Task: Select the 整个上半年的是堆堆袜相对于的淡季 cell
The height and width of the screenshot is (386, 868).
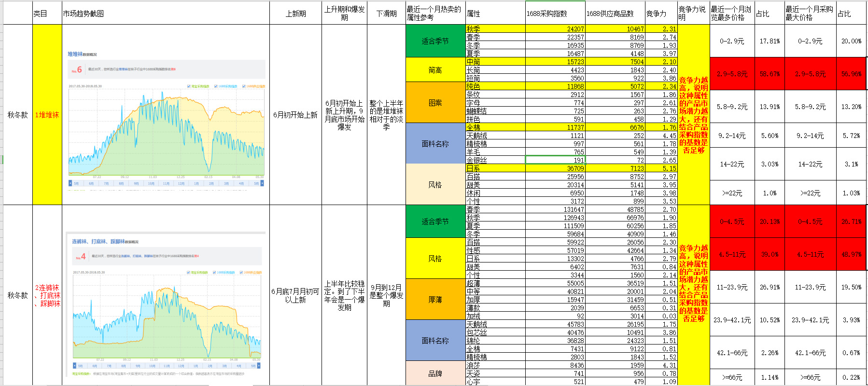Action: click(x=386, y=115)
